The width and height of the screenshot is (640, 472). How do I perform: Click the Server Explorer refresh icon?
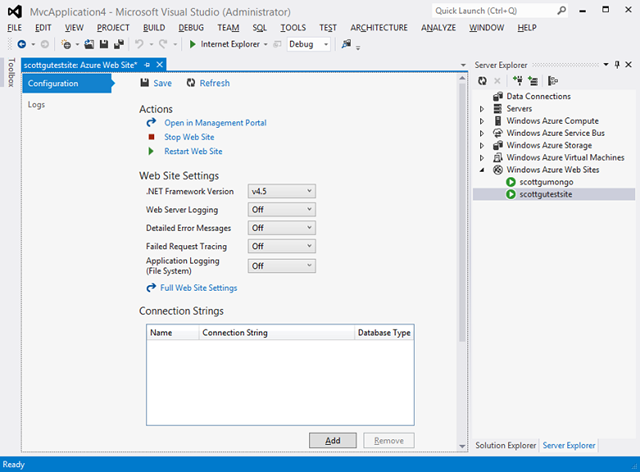click(x=482, y=81)
